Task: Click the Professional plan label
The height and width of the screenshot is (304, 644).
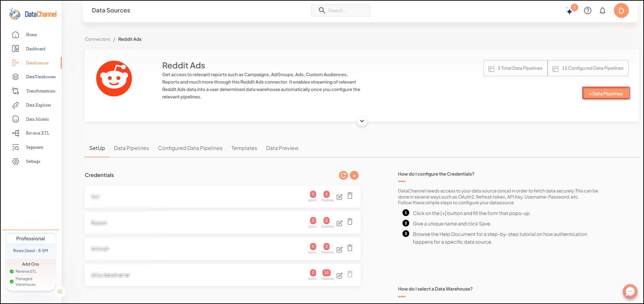Action: point(31,239)
